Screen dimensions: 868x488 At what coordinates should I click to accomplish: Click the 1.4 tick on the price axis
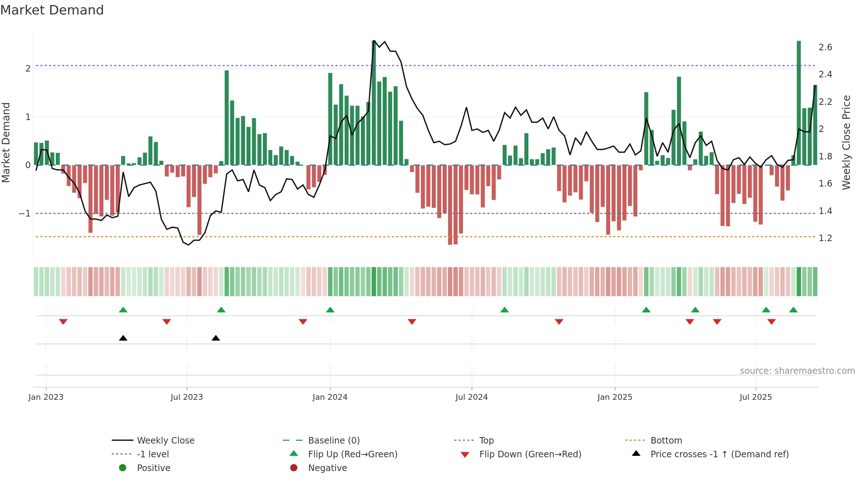(x=825, y=211)
